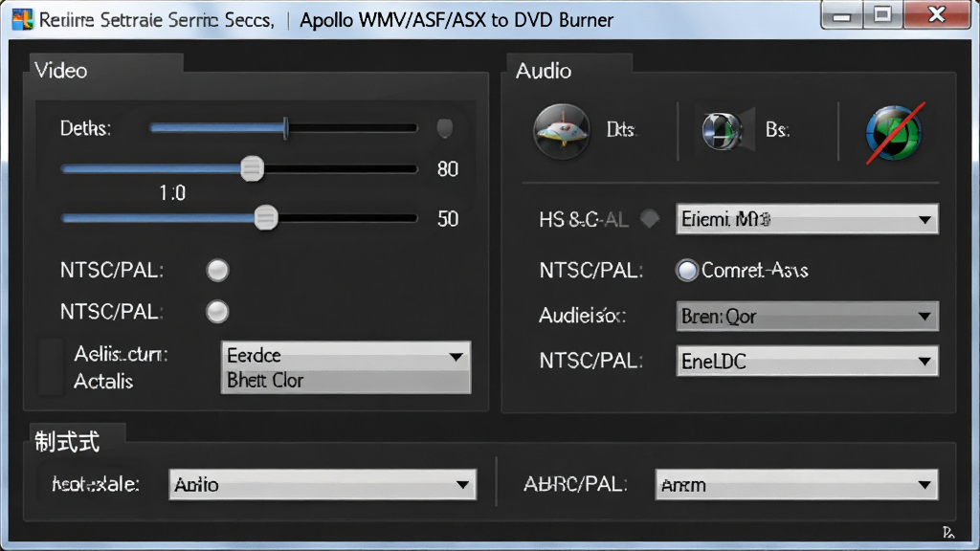The image size is (980, 551).
Task: Choose the Bhett Clor list entry
Action: tap(345, 381)
